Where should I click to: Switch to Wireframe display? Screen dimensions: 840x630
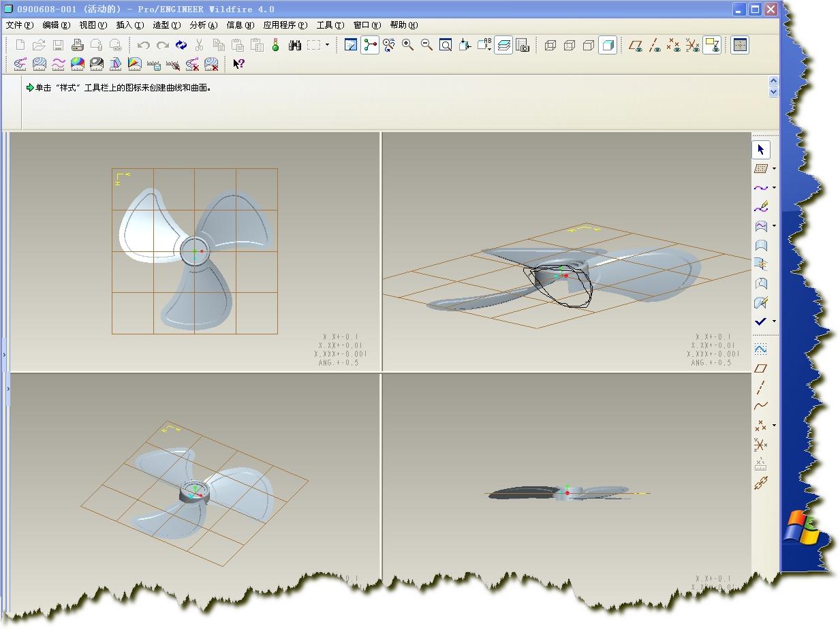tap(550, 46)
